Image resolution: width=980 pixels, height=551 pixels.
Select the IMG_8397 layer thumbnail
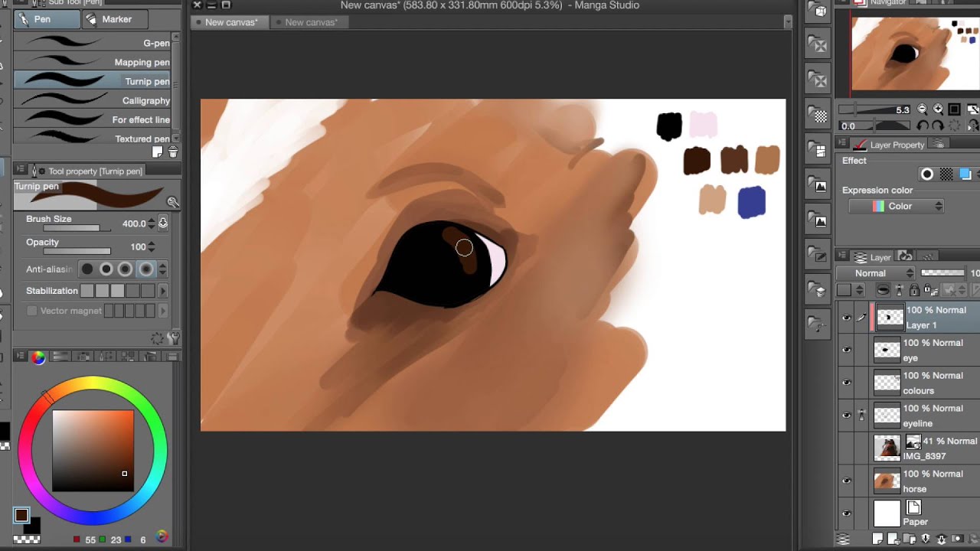[x=887, y=448]
